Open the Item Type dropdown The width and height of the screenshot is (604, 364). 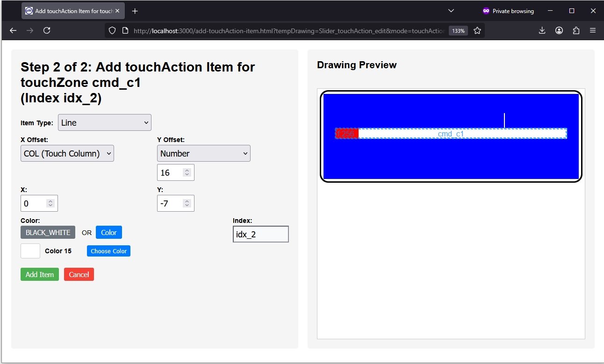(105, 122)
